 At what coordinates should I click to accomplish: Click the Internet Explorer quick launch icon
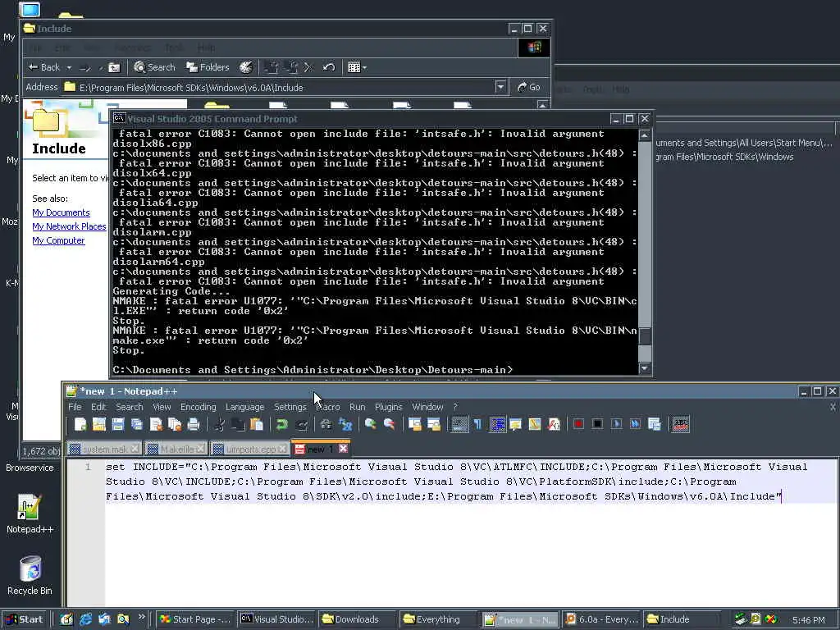[85, 619]
